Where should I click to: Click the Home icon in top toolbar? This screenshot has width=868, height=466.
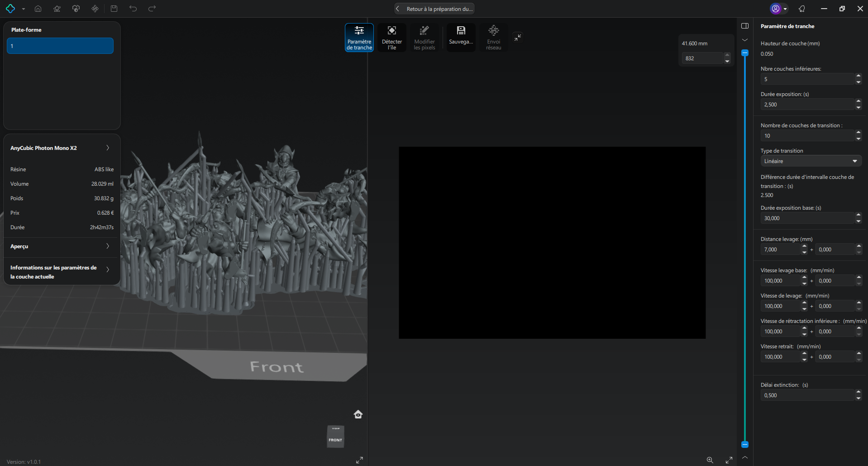point(38,9)
